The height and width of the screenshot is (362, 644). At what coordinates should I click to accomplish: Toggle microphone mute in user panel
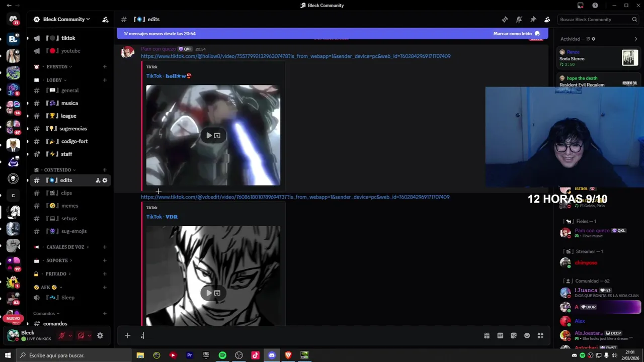click(x=62, y=336)
